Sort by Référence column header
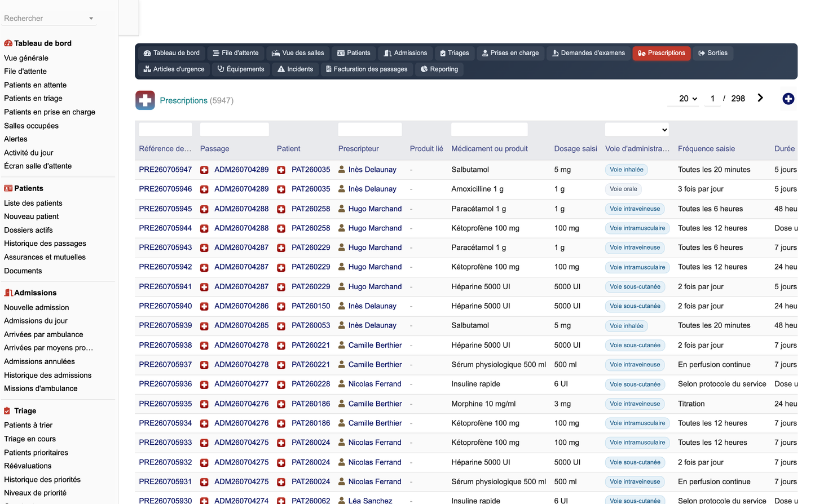The width and height of the screenshot is (815, 504). click(165, 149)
